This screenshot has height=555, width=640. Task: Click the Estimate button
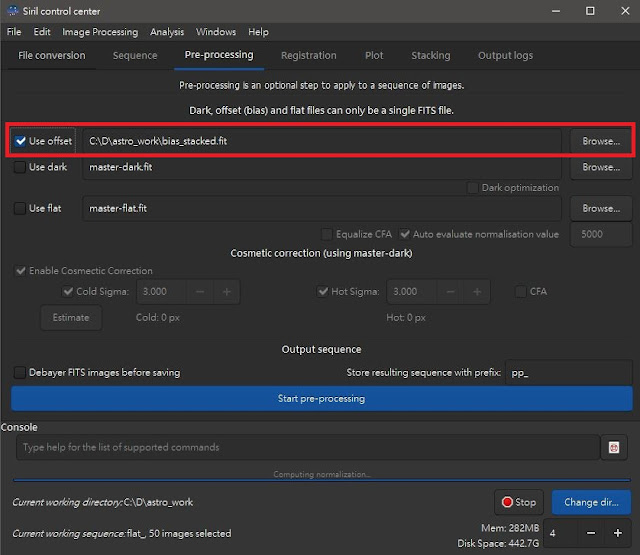point(71,317)
